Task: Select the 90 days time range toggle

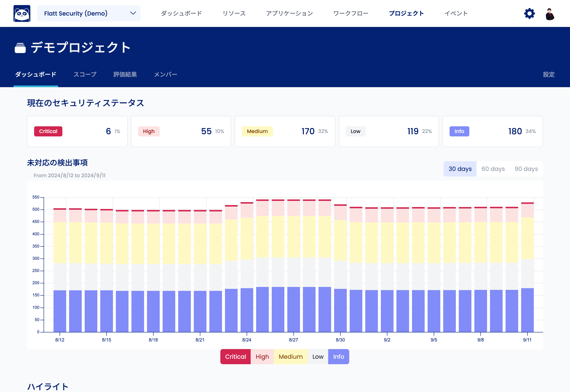Action: click(526, 169)
